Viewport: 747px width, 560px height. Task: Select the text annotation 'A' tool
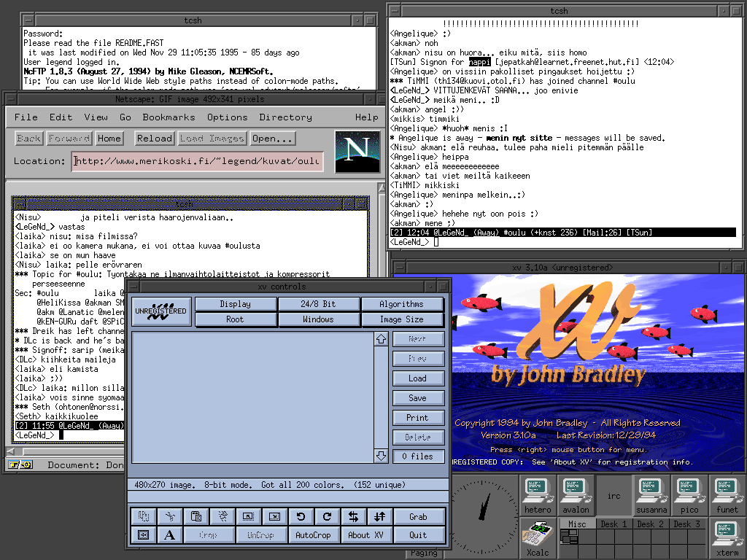pos(169,535)
